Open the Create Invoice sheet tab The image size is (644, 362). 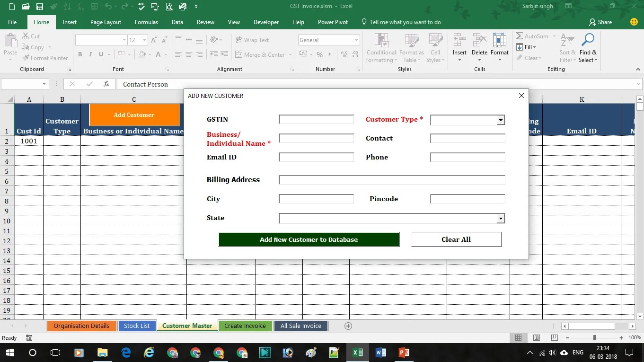click(245, 326)
